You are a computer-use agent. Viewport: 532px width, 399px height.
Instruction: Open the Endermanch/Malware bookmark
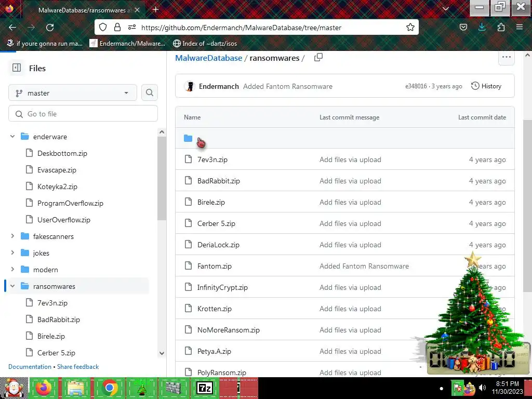click(x=128, y=44)
